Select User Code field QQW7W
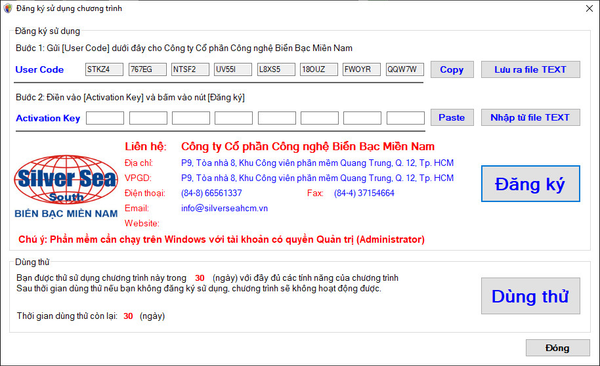The height and width of the screenshot is (366, 600). 405,69
